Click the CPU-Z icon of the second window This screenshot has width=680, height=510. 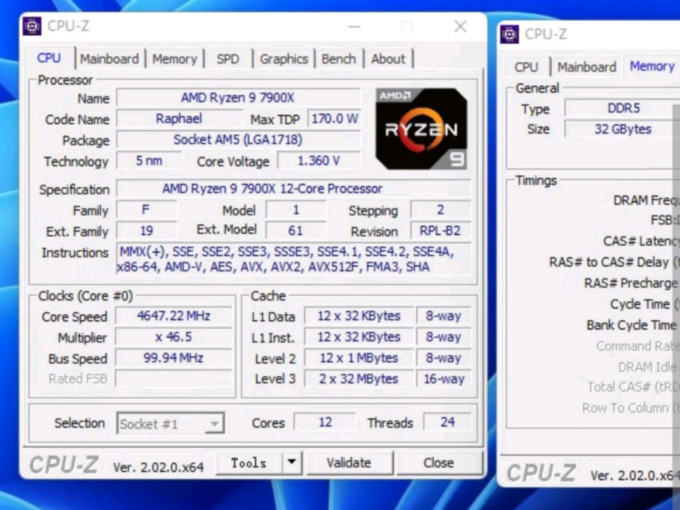point(509,34)
